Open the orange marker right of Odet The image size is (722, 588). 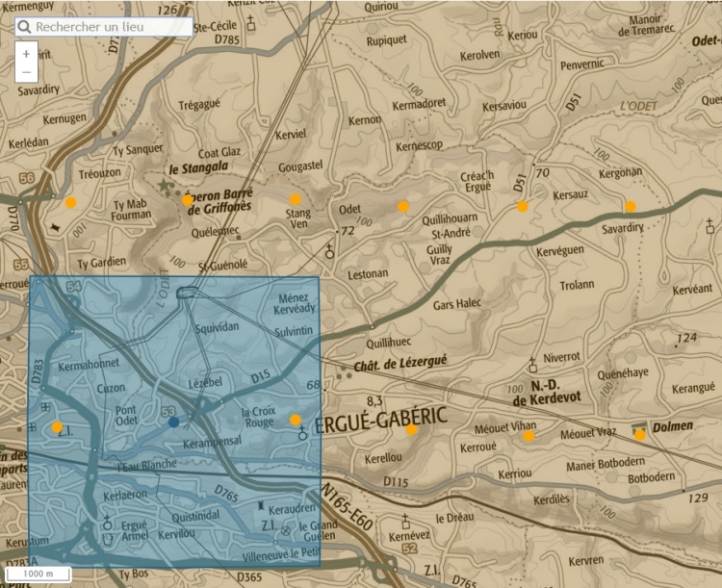(x=403, y=206)
